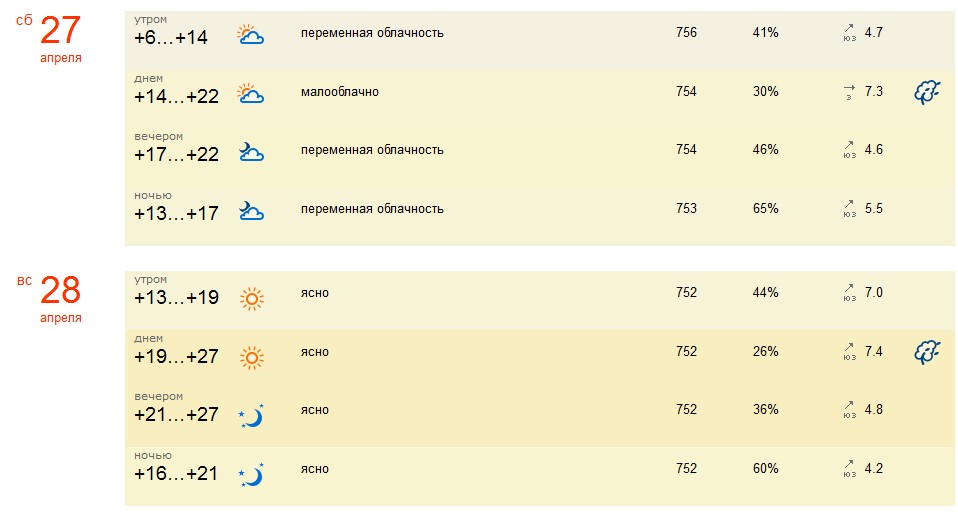Click the April 28 daytime sun icon
The image size is (958, 521).
click(x=251, y=357)
